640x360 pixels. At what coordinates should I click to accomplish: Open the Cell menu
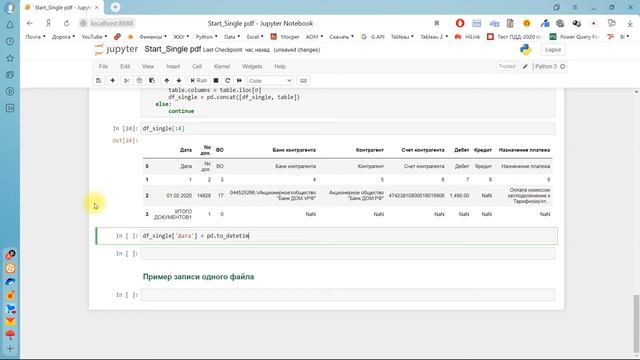point(197,66)
